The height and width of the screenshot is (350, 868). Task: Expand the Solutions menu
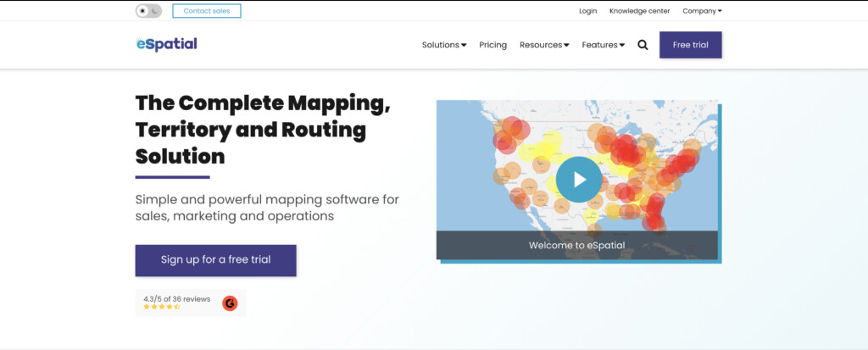[444, 45]
